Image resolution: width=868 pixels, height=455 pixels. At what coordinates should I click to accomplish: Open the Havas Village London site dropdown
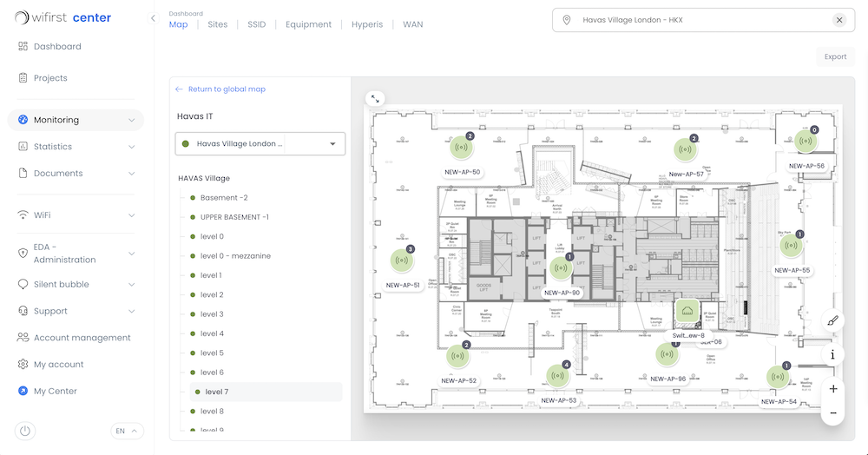point(260,144)
